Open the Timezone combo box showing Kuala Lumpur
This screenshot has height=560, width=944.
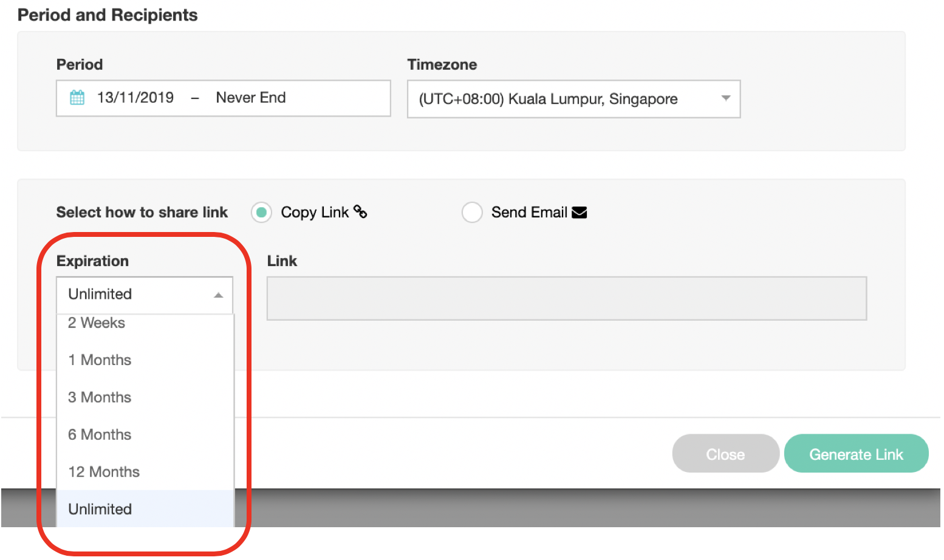click(565, 99)
